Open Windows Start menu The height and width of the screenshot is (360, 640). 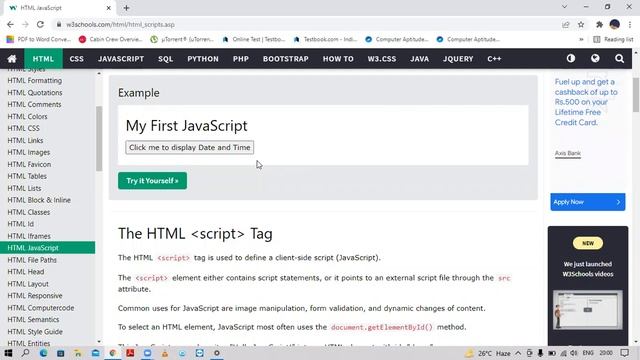coord(8,353)
